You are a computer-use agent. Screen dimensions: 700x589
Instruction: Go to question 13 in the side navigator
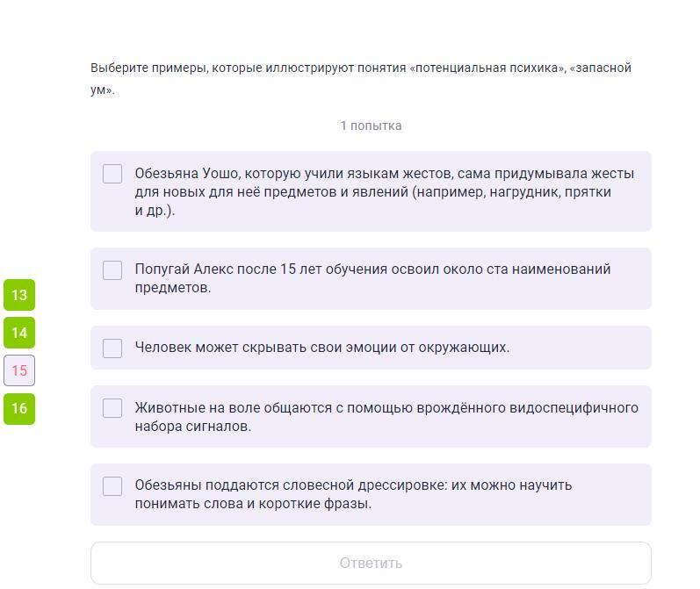pyautogui.click(x=19, y=295)
